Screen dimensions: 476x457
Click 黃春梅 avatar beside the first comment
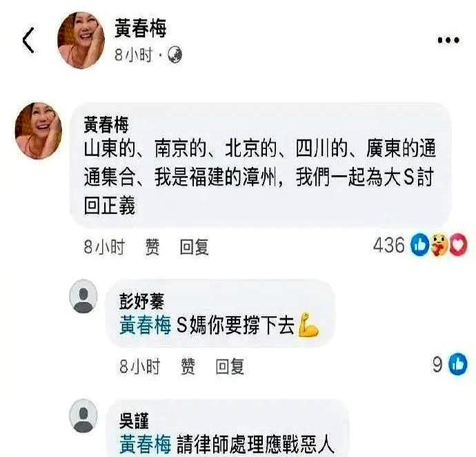click(x=39, y=130)
